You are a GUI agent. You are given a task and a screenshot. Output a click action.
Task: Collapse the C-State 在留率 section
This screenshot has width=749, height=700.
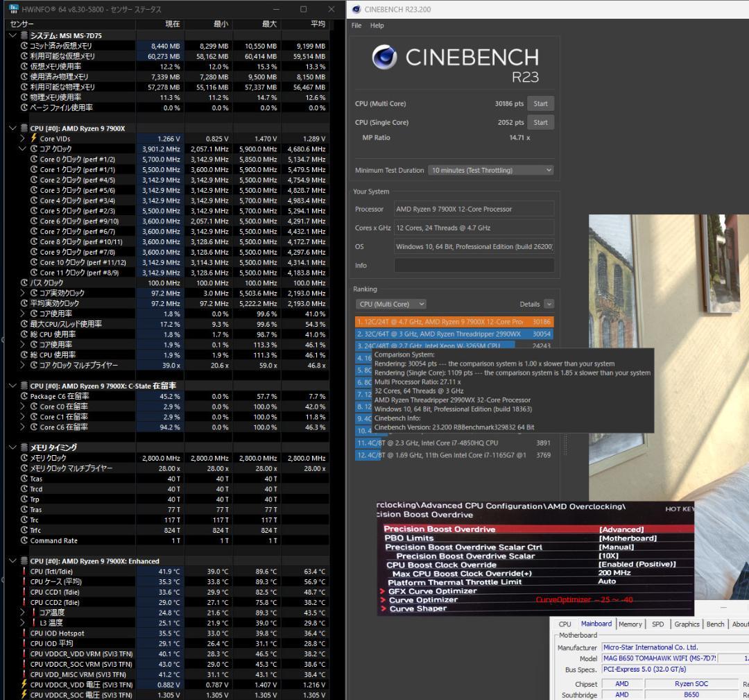point(13,386)
